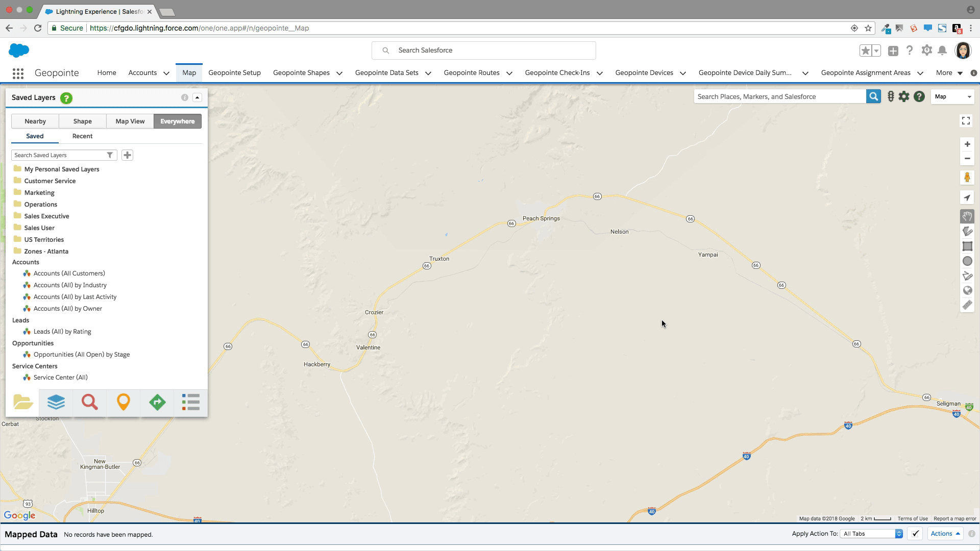Click the Apply Action To dropdown selector
The width and height of the screenshot is (980, 551).
(872, 534)
